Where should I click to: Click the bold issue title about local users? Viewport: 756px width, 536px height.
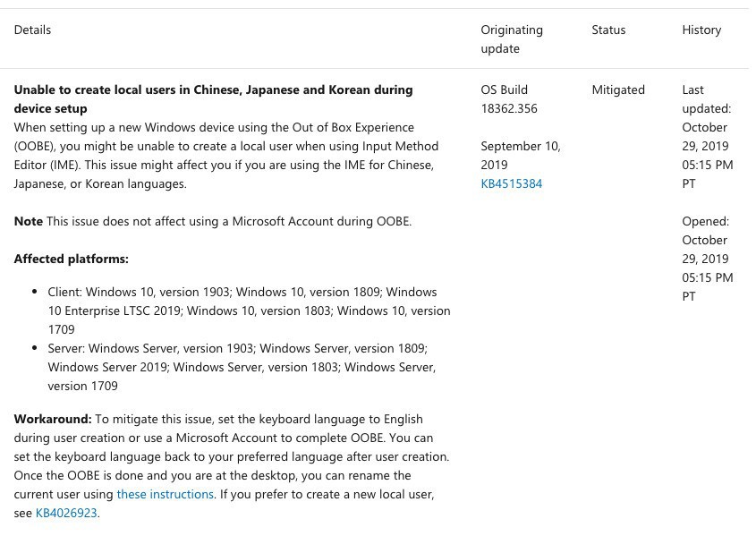coord(213,98)
